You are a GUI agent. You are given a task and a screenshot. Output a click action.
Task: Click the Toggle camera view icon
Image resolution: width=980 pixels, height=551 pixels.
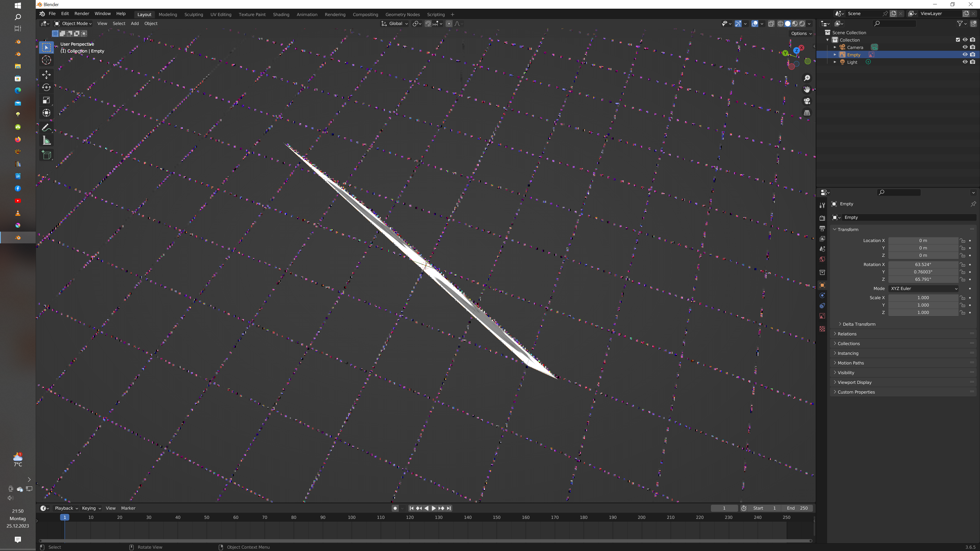pos(806,101)
